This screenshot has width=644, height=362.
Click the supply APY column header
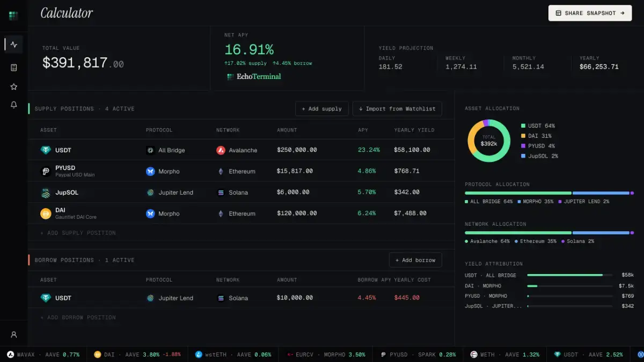[363, 130]
